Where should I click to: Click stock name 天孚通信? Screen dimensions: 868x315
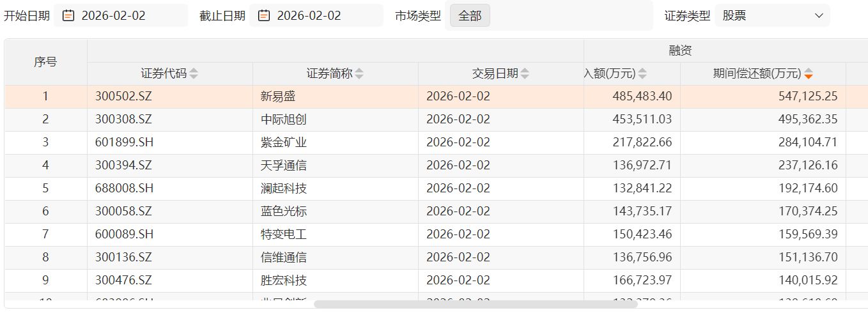click(284, 166)
